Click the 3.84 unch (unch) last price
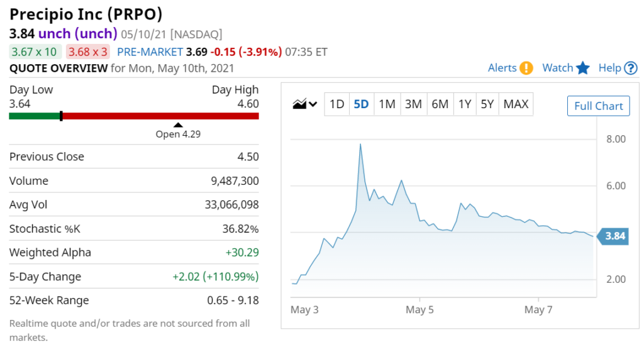The width and height of the screenshot is (644, 347). (x=64, y=33)
